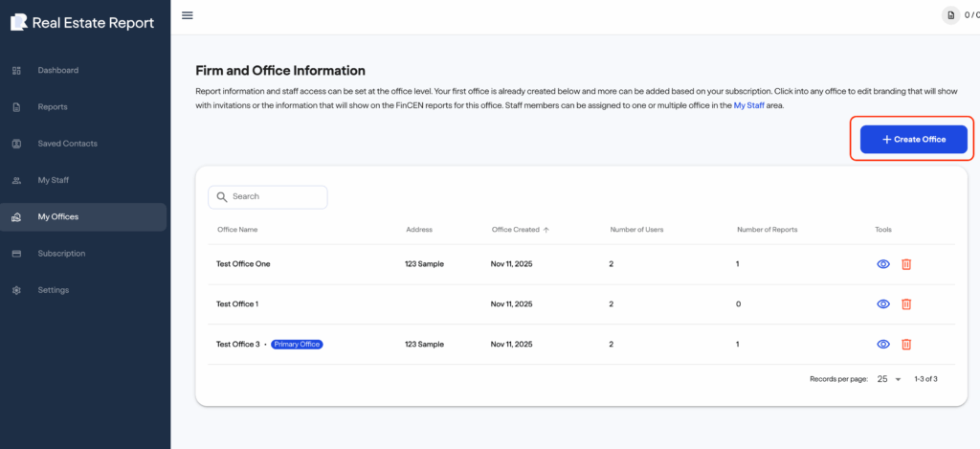The width and height of the screenshot is (980, 449).
Task: Click the Create Office button
Action: coord(913,140)
